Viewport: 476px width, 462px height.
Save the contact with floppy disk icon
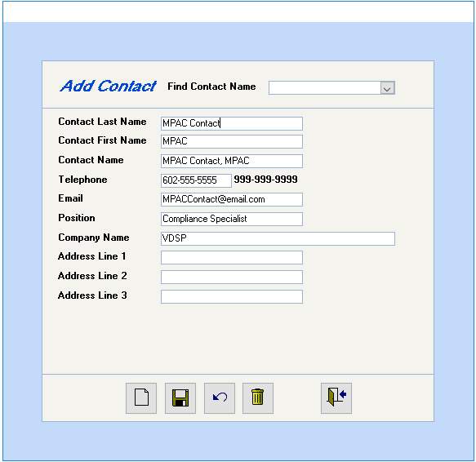tap(180, 398)
